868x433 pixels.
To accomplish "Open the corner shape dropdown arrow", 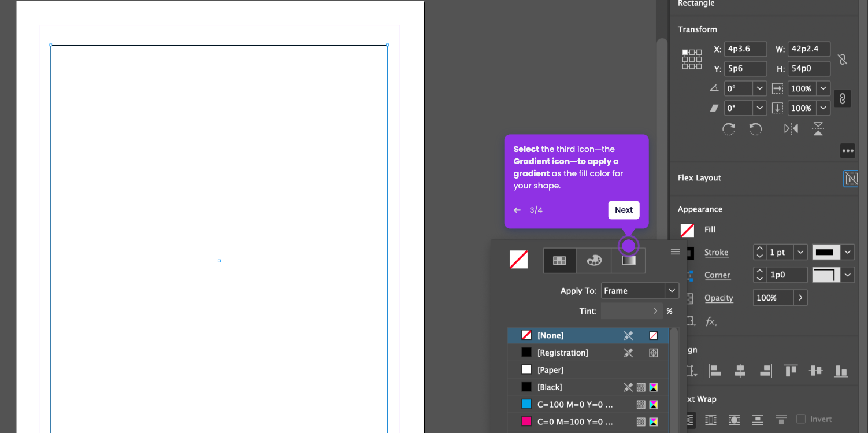I will click(848, 275).
